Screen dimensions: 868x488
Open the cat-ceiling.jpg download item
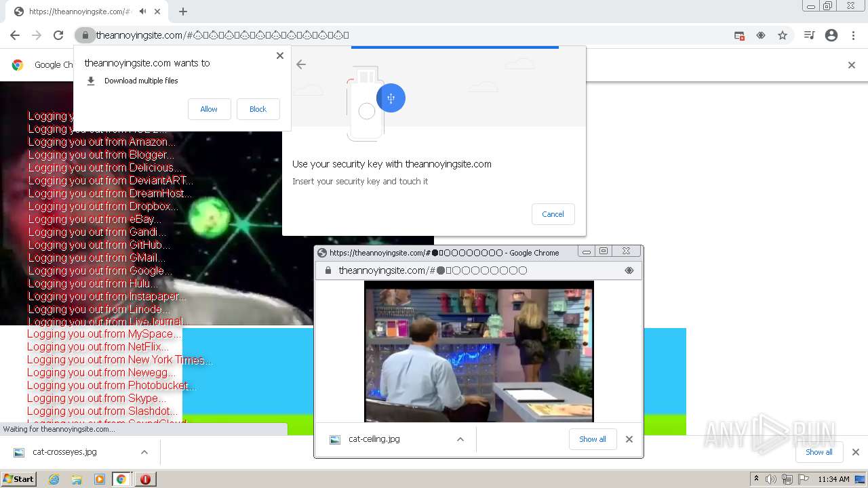point(374,439)
